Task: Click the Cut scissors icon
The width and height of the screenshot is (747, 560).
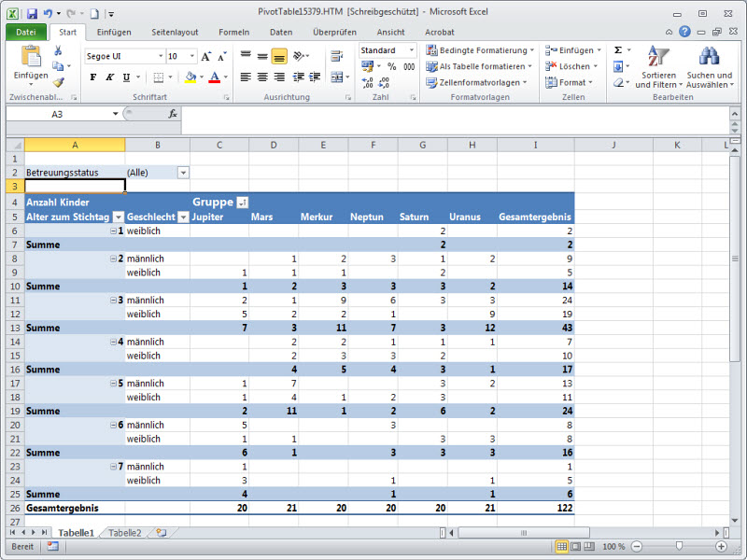Action: click(58, 50)
